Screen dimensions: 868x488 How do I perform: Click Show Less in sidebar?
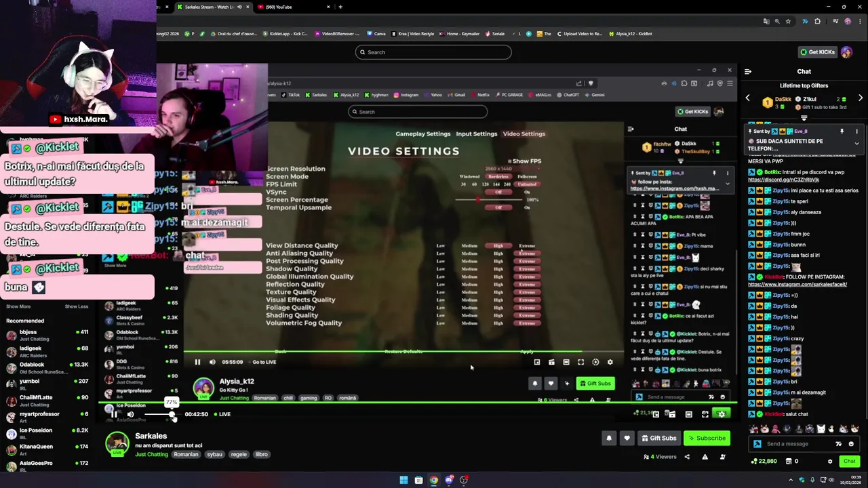[77, 306]
